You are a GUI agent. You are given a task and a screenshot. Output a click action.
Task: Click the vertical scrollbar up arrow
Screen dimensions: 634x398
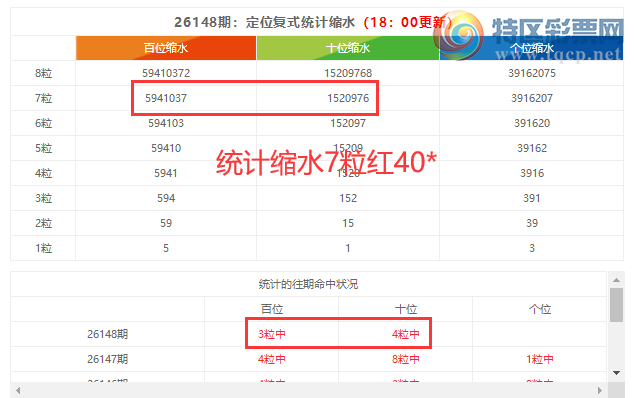click(616, 280)
